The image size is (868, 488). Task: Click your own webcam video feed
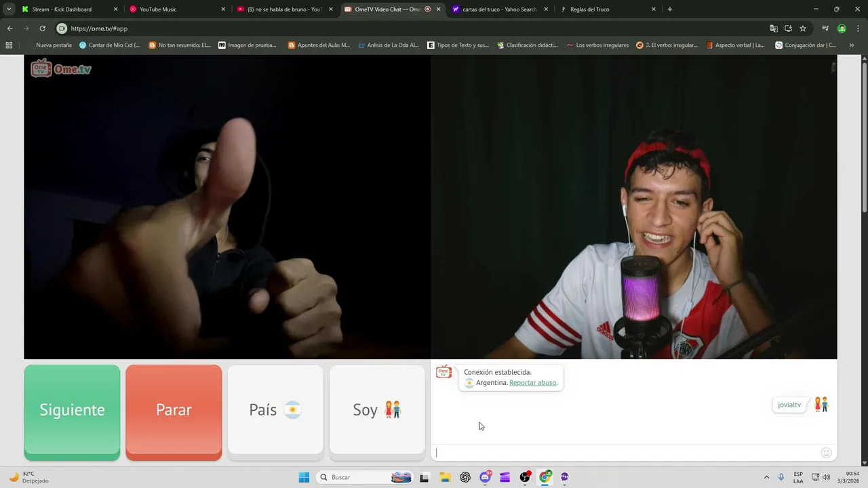pyautogui.click(x=634, y=207)
